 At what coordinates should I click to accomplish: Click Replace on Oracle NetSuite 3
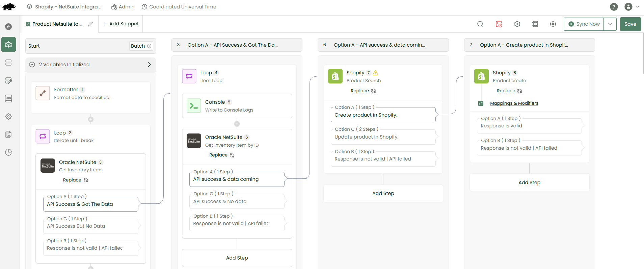tap(75, 180)
